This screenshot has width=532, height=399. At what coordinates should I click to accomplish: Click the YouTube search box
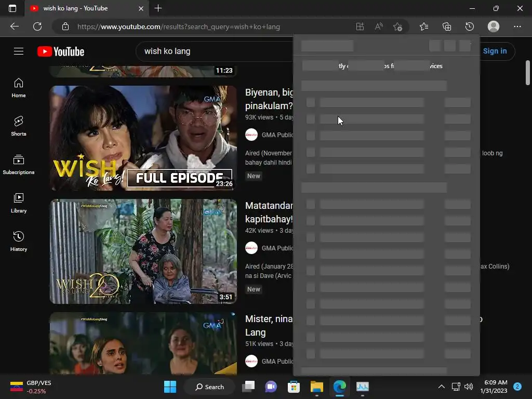pyautogui.click(x=214, y=51)
